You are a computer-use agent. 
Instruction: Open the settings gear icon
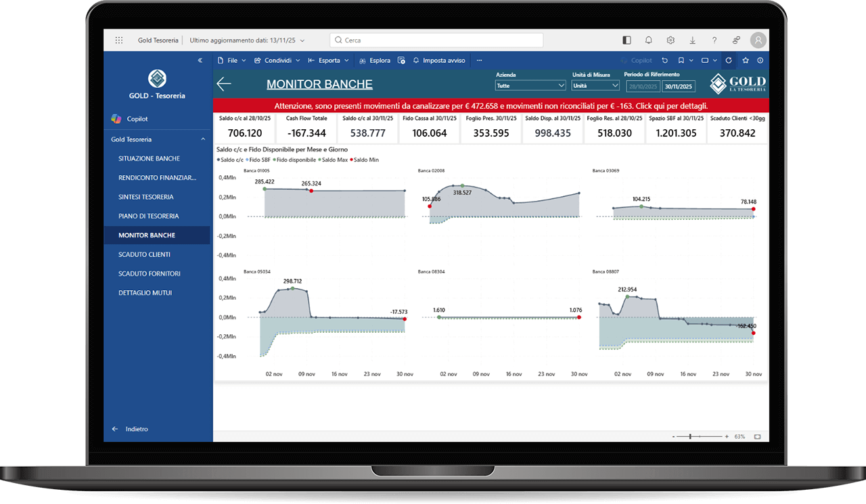670,41
